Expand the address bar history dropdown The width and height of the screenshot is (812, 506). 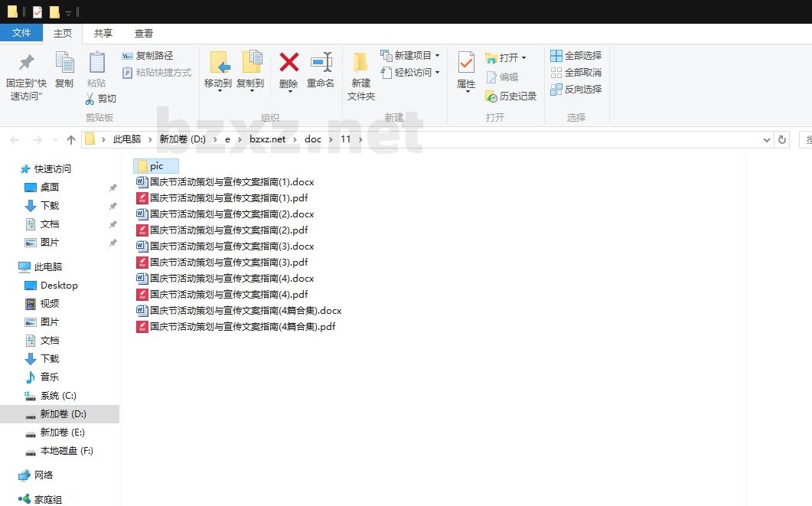tap(767, 139)
